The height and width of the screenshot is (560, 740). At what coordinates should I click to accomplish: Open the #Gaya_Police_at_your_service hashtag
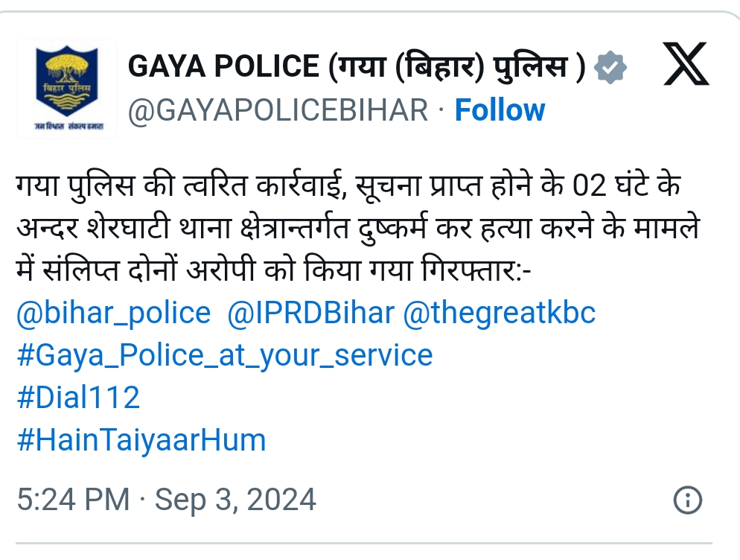225,355
